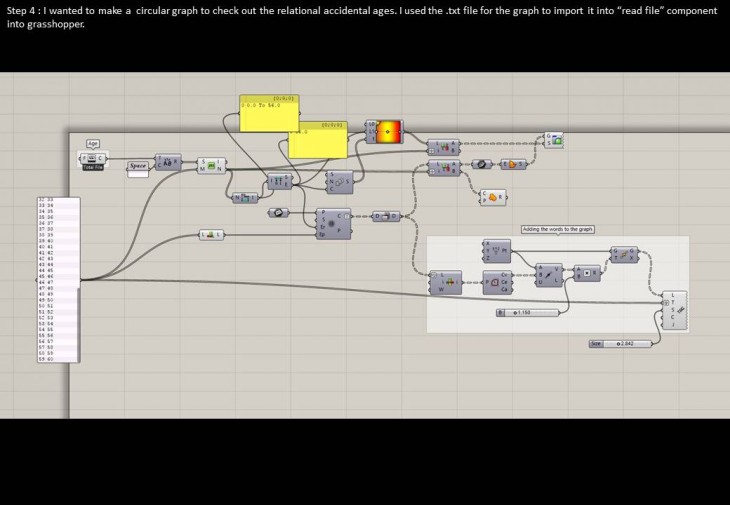
Task: Select the Space text panel
Action: pos(138,166)
